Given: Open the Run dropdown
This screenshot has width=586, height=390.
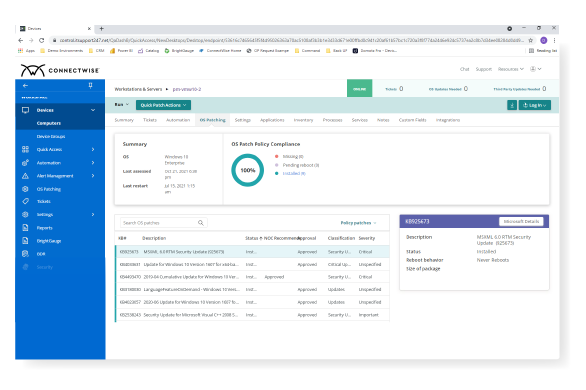Looking at the screenshot, I should click(121, 105).
